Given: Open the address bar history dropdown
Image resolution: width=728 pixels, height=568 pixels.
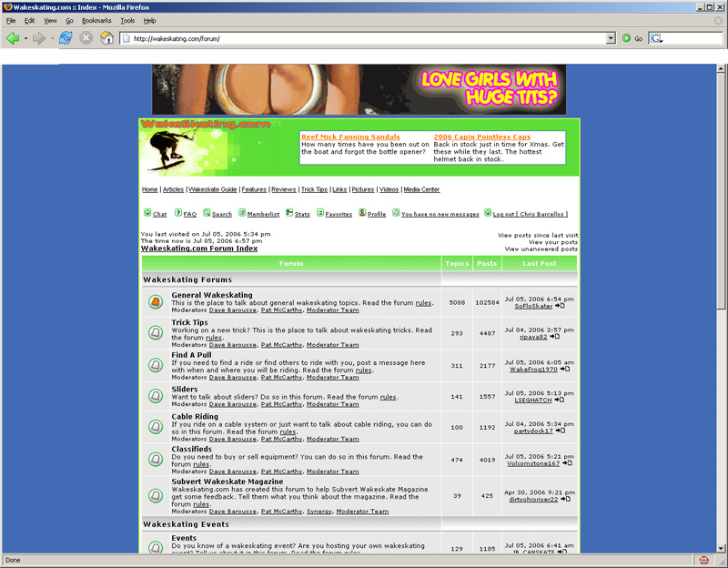Looking at the screenshot, I should coord(611,38).
